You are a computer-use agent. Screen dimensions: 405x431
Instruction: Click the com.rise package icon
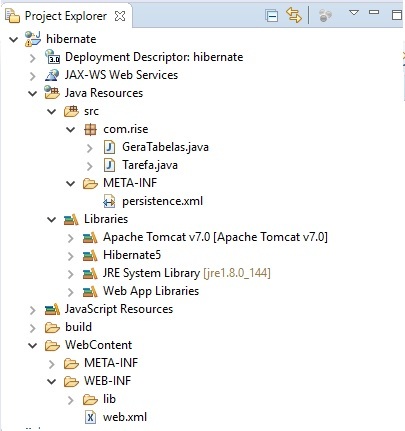(x=90, y=129)
